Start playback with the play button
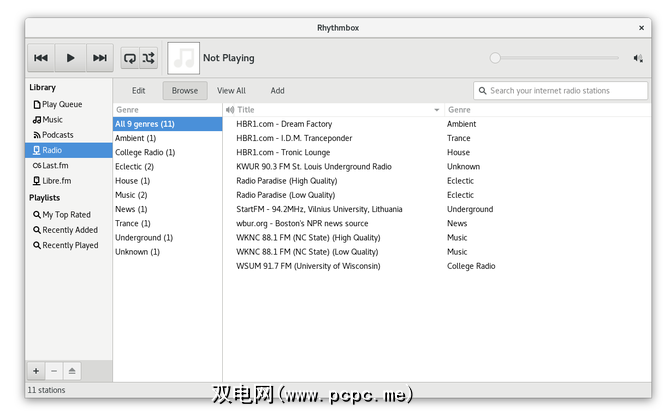 (x=71, y=58)
